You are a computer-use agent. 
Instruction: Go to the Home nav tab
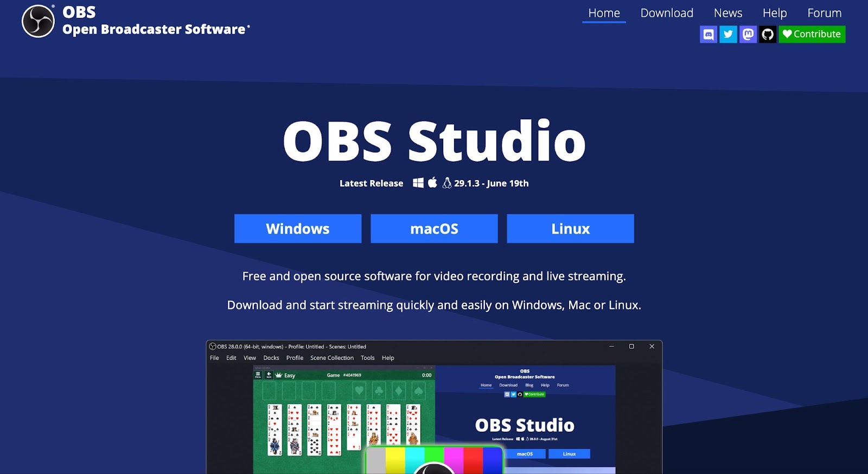[604, 13]
